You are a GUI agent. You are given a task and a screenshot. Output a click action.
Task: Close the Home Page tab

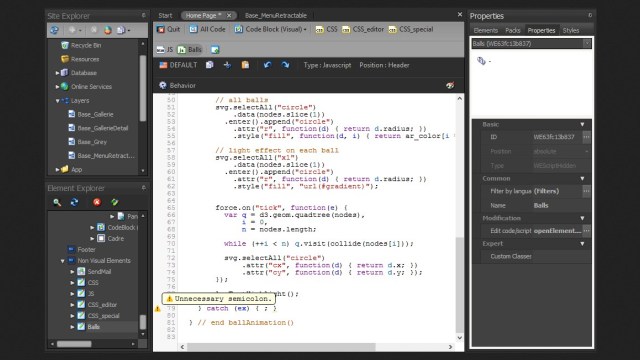tap(229, 16)
